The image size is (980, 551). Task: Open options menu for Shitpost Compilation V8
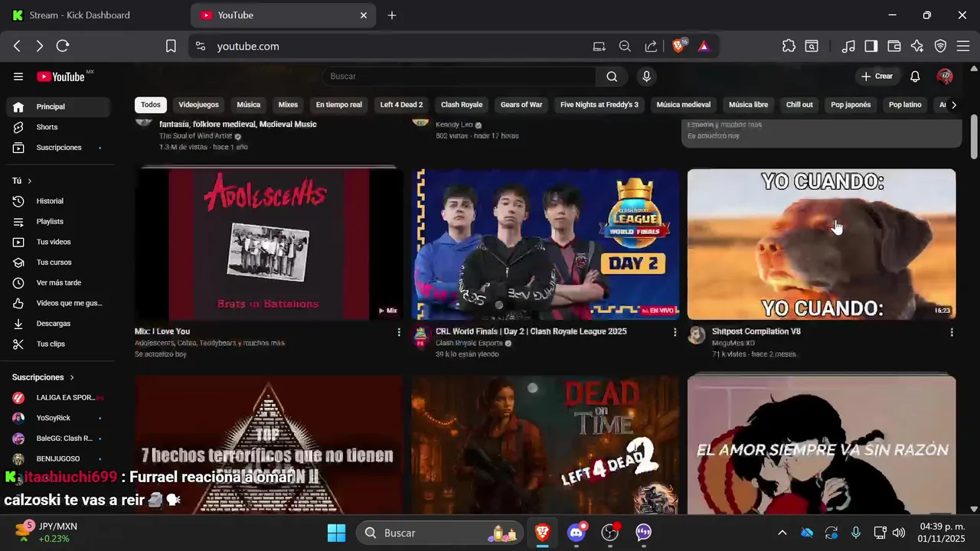click(952, 332)
